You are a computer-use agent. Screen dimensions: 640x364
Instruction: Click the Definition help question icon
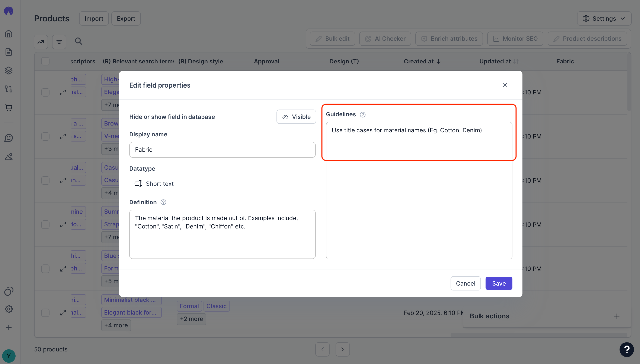pyautogui.click(x=163, y=202)
